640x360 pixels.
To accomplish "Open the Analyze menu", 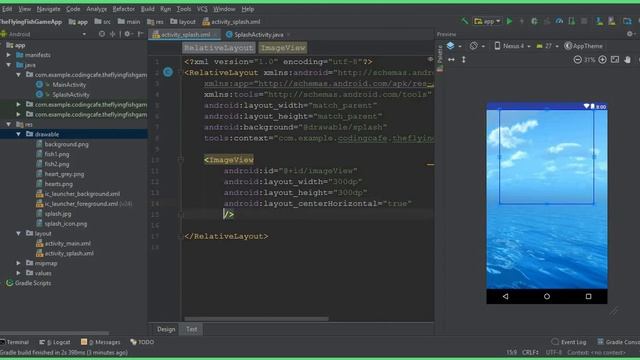I will click(96, 9).
